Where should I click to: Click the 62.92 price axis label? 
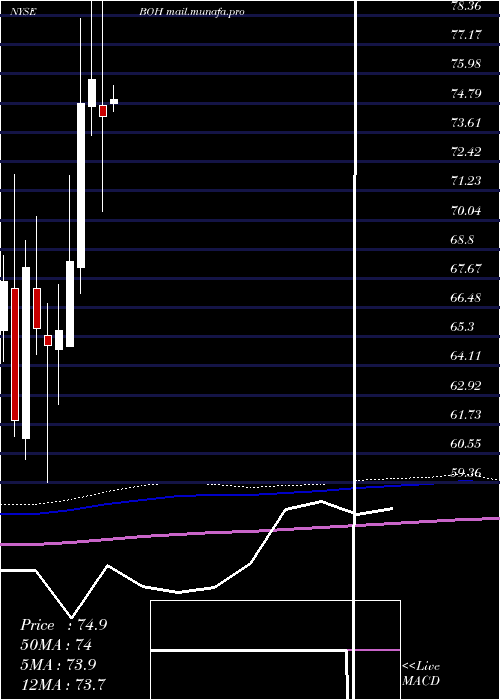[x=466, y=385]
